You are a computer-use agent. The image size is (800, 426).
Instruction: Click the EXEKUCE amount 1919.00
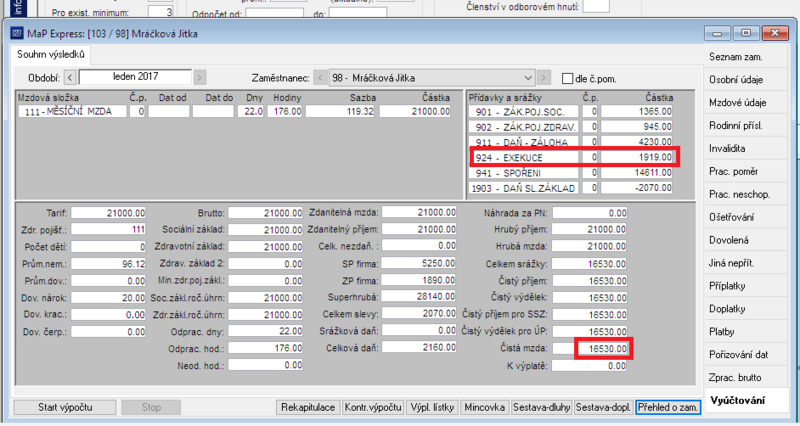tap(636, 157)
